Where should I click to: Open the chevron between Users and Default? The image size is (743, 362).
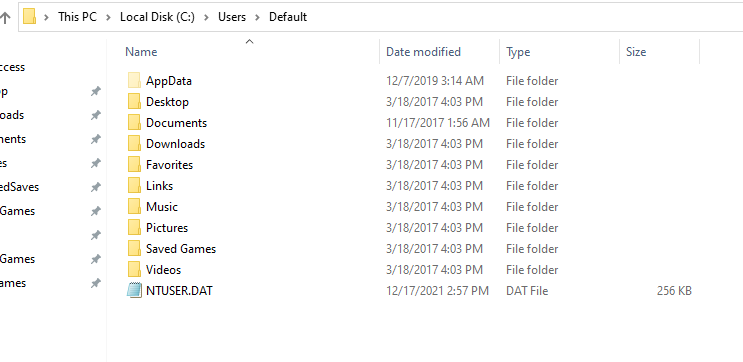tap(258, 18)
